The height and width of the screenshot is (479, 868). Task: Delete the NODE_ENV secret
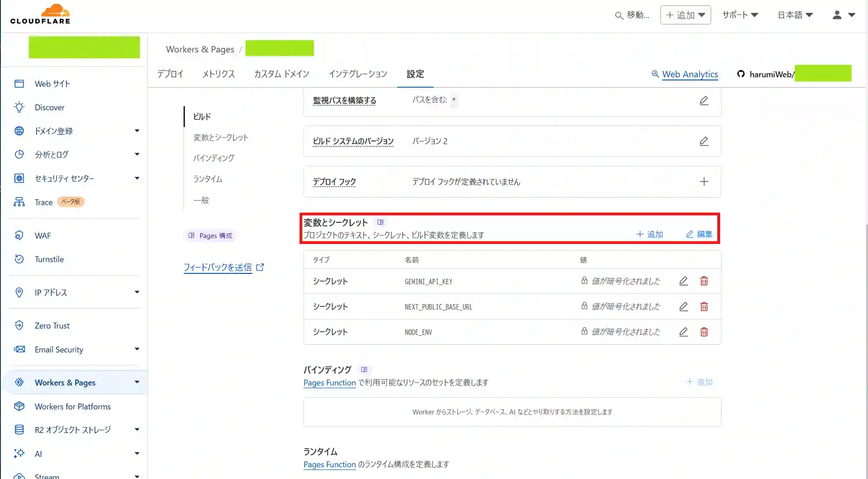[704, 332]
